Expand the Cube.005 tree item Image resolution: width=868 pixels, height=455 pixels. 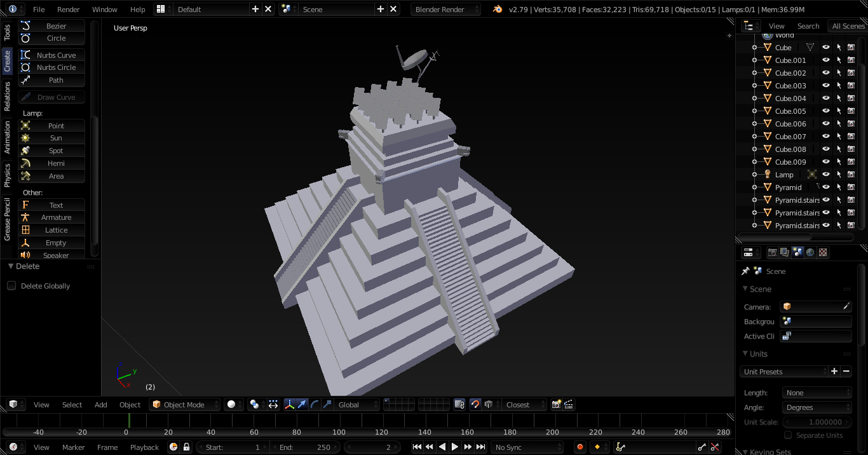click(x=754, y=111)
